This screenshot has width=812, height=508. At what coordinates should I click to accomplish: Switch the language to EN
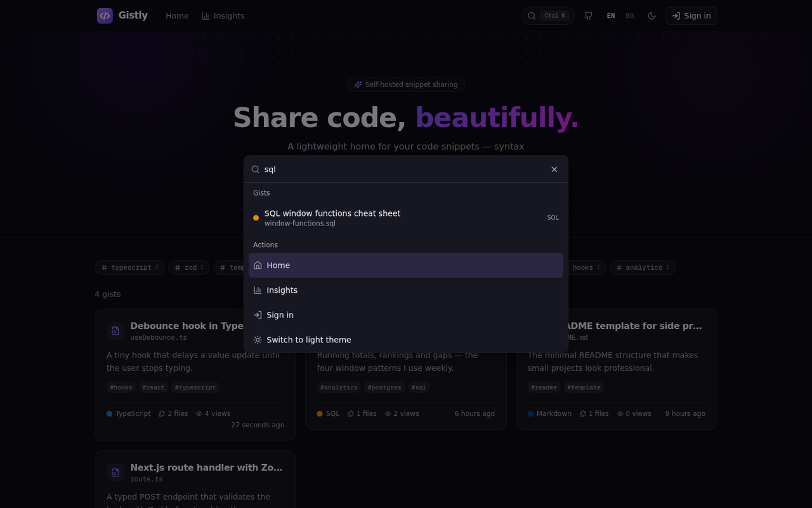611,16
